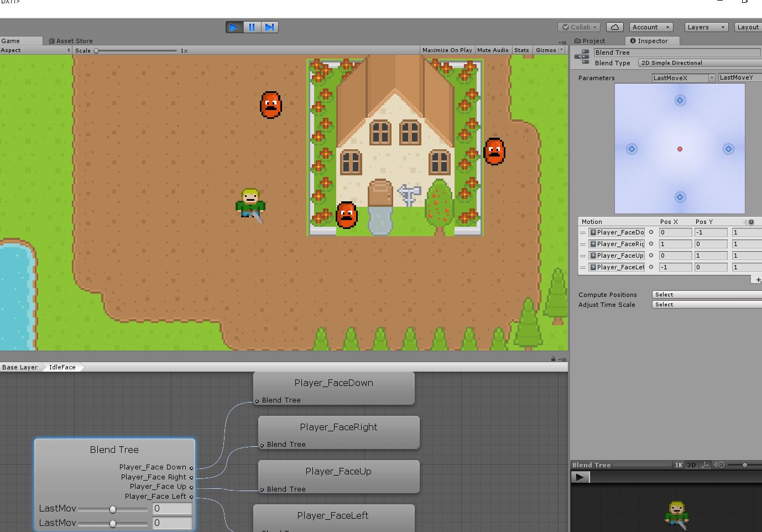The width and height of the screenshot is (762, 532).
Task: Click the Player_FaceUp motion field
Action: [x=617, y=255]
